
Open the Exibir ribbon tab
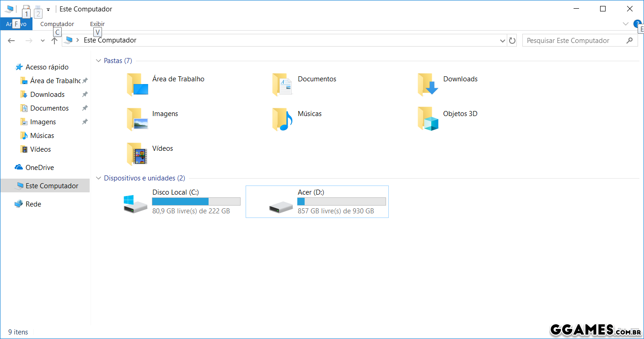click(97, 24)
